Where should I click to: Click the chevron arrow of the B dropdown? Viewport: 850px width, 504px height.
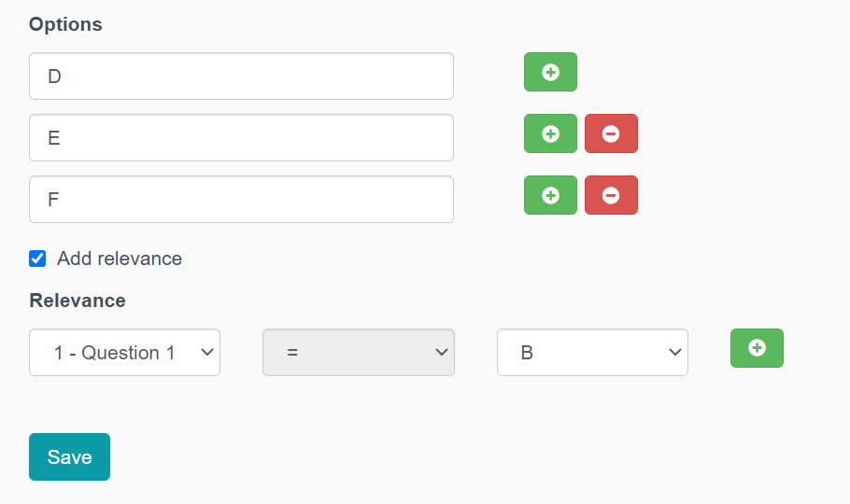[675, 353]
